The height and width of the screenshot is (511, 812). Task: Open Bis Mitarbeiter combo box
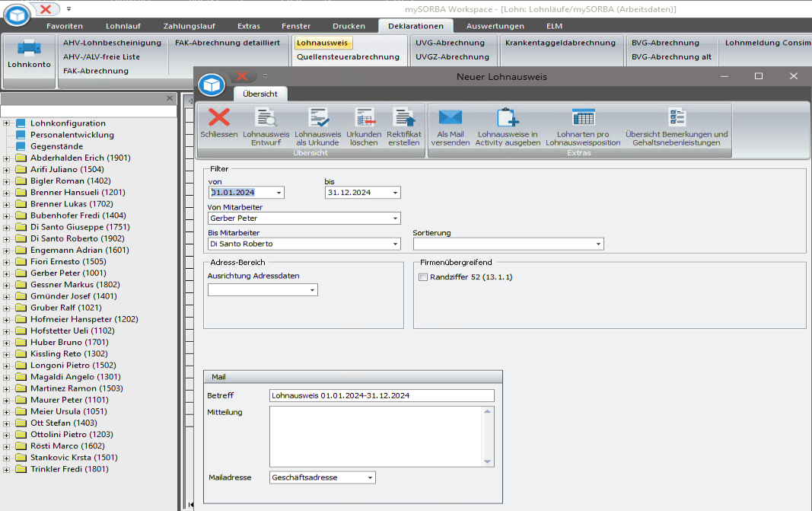[395, 244]
